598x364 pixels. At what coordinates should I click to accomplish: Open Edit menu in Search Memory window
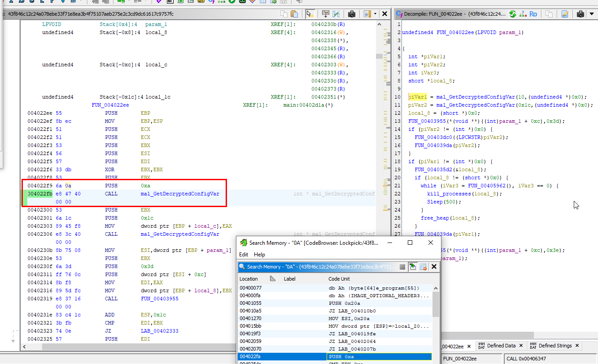[x=244, y=255]
